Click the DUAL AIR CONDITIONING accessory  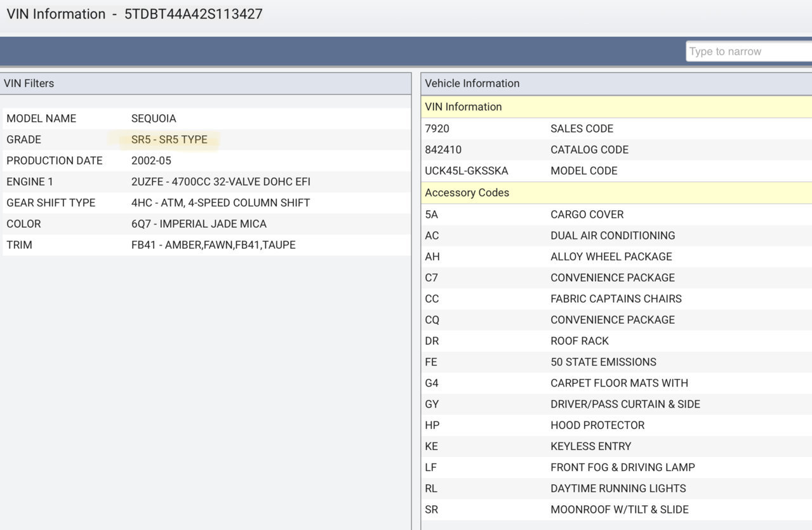(613, 235)
